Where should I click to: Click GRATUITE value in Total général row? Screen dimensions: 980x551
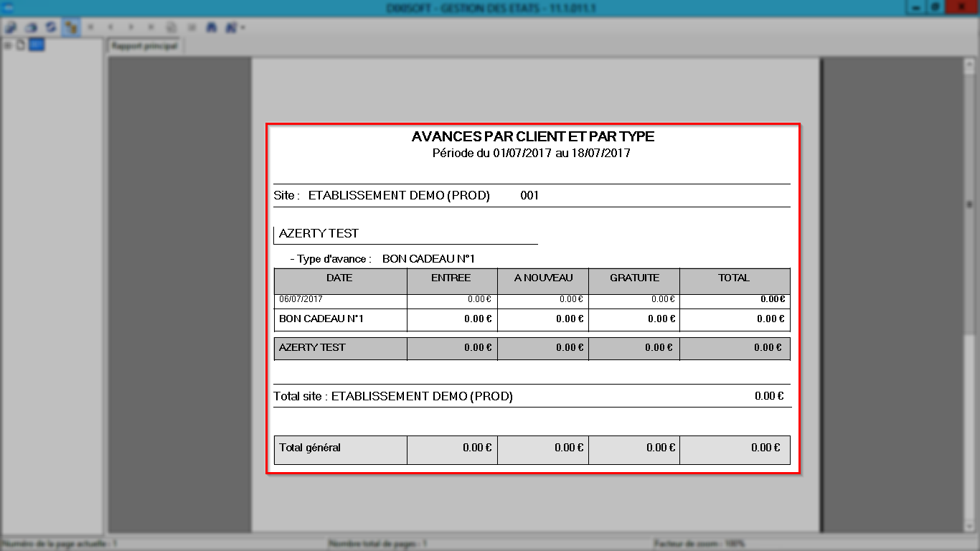tap(661, 448)
